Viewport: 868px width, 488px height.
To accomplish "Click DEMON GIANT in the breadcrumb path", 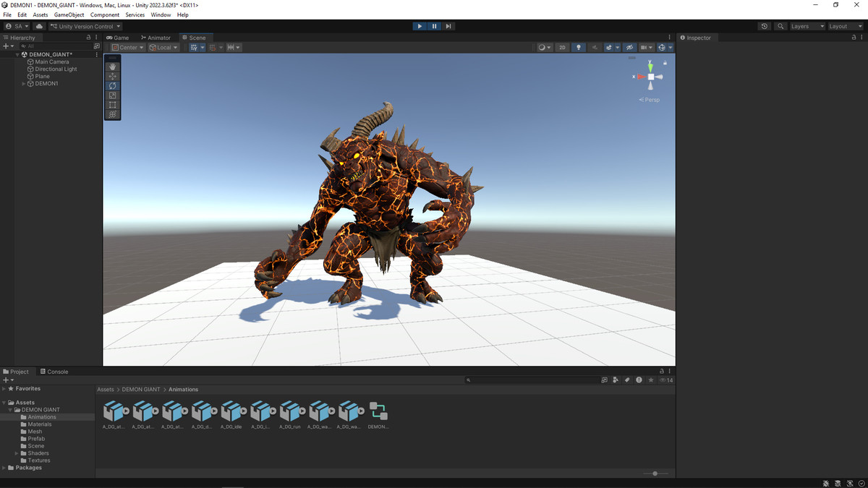I will click(x=141, y=390).
